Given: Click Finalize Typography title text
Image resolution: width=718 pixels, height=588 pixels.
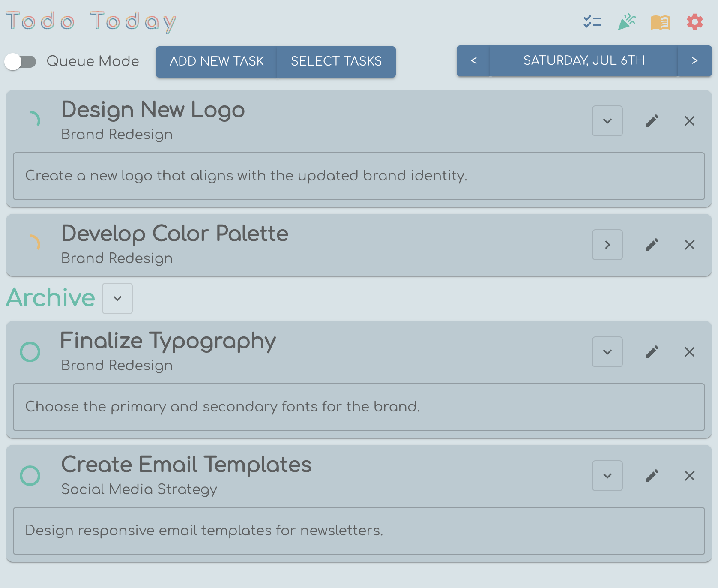Looking at the screenshot, I should click(x=168, y=341).
